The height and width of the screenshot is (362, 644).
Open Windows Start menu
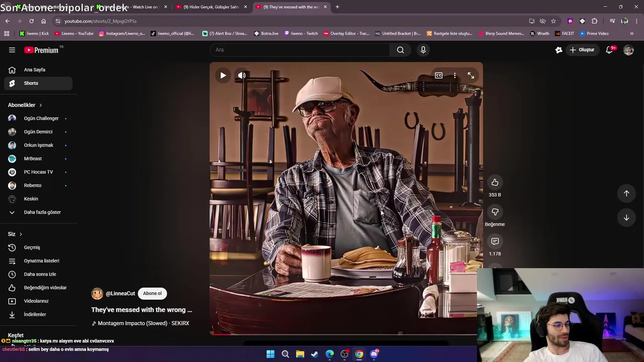click(270, 354)
